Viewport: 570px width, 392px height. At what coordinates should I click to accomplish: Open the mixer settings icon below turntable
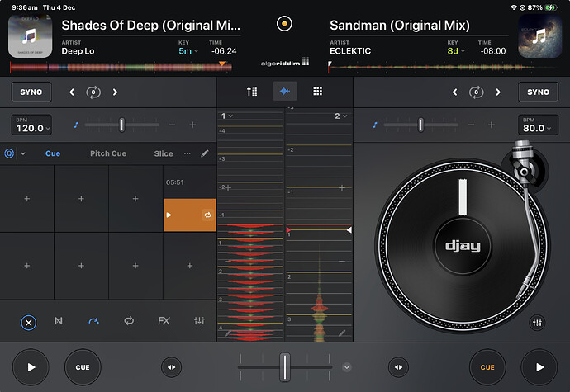(538, 322)
